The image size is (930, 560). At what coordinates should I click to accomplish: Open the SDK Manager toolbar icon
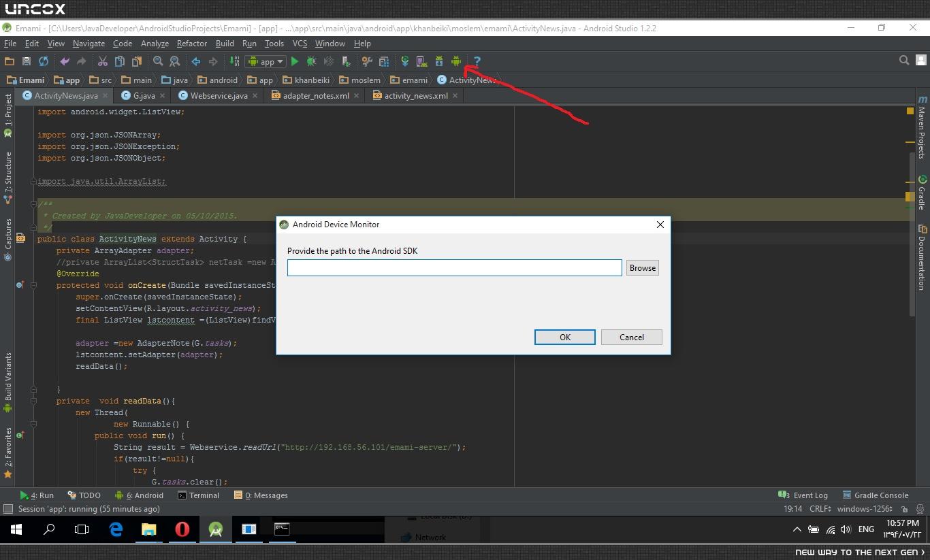[439, 61]
